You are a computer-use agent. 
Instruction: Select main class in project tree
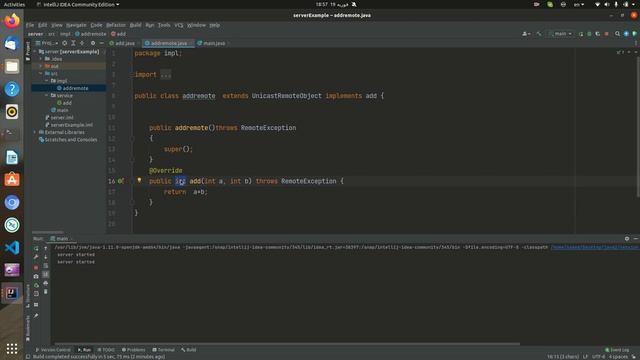pos(60,110)
